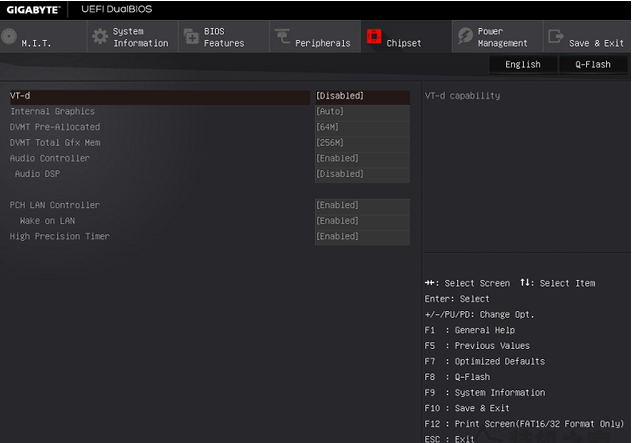Click the F7 Optimized Defaults entry
The width and height of the screenshot is (633, 443).
click(485, 362)
